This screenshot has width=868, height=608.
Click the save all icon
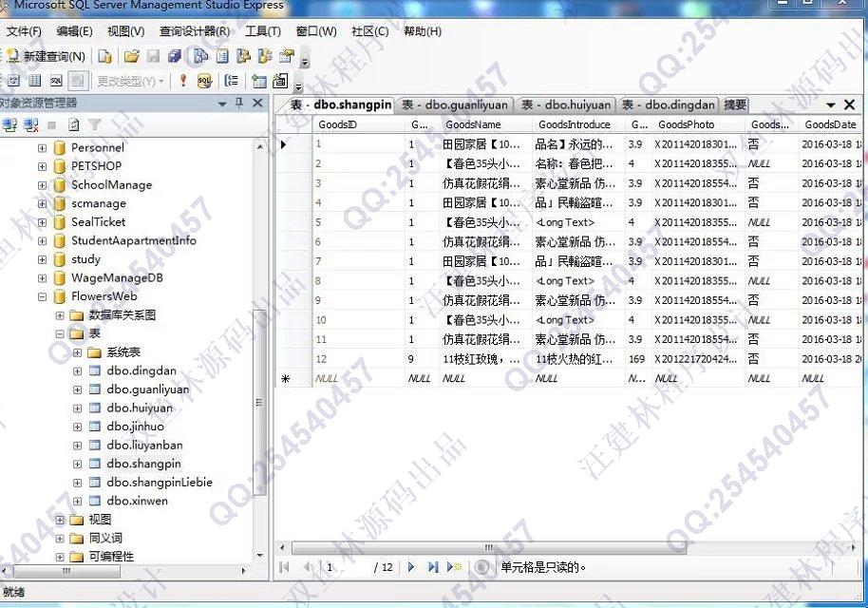point(175,56)
